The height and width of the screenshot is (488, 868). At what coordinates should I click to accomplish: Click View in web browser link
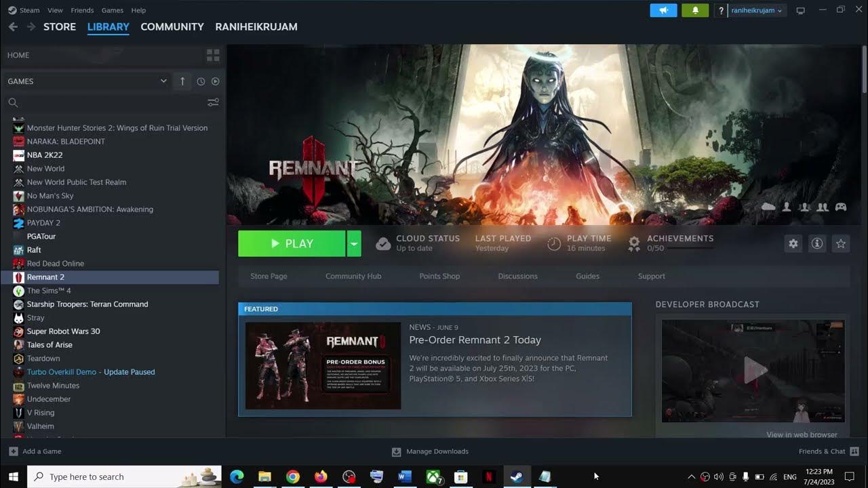click(x=802, y=434)
